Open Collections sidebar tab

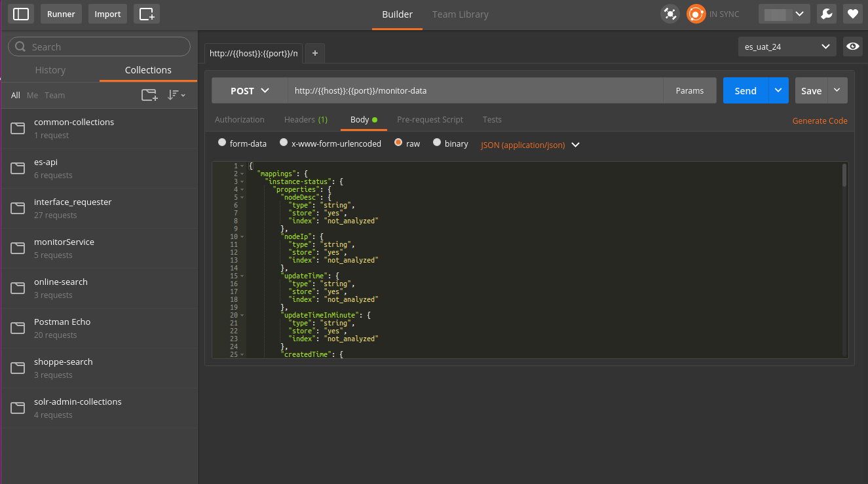pyautogui.click(x=148, y=70)
